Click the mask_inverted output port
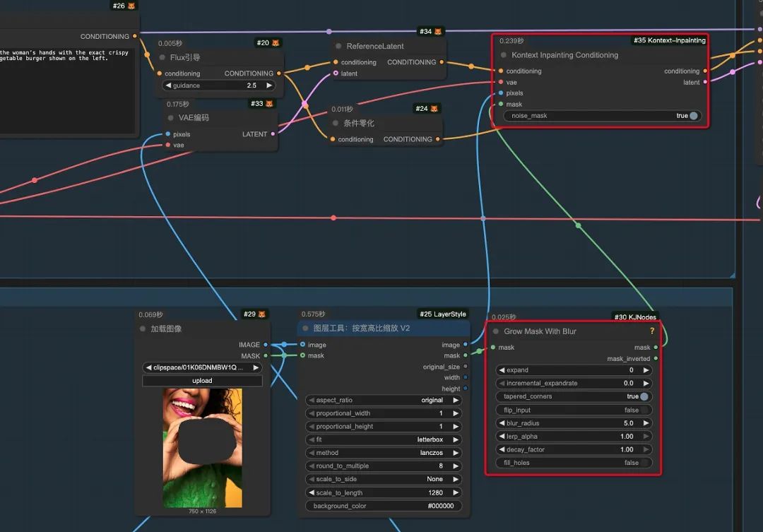Screen dimensions: 763x532 656,358
